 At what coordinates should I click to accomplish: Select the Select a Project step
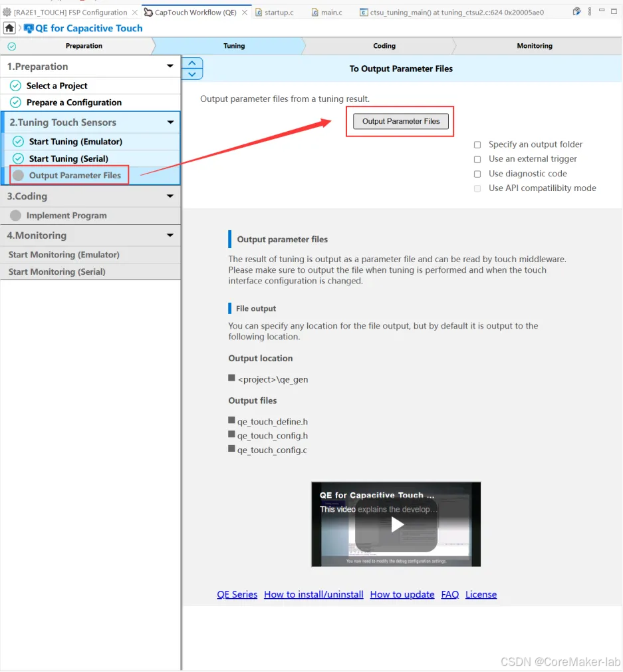point(90,86)
